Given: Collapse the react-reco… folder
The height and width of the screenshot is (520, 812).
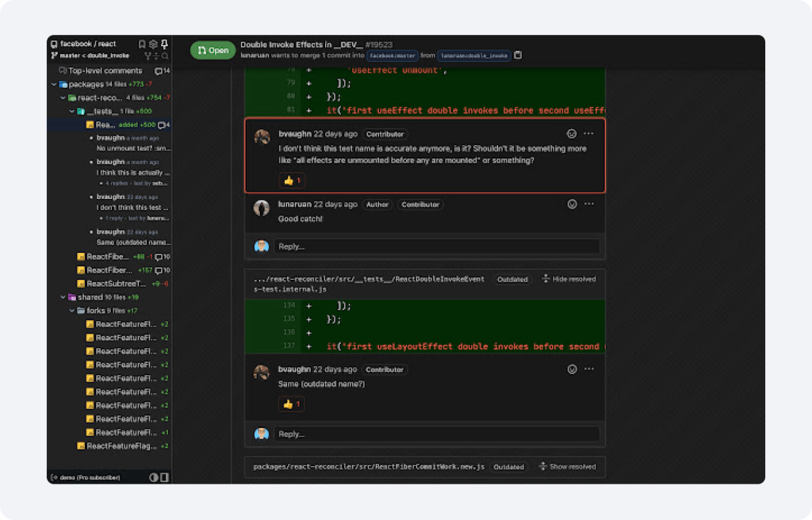Looking at the screenshot, I should (x=63, y=97).
